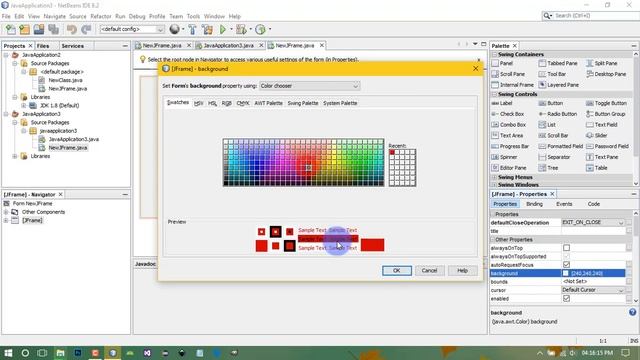640x360 pixels.
Task: Confirm color with the OK button
Action: click(x=396, y=271)
